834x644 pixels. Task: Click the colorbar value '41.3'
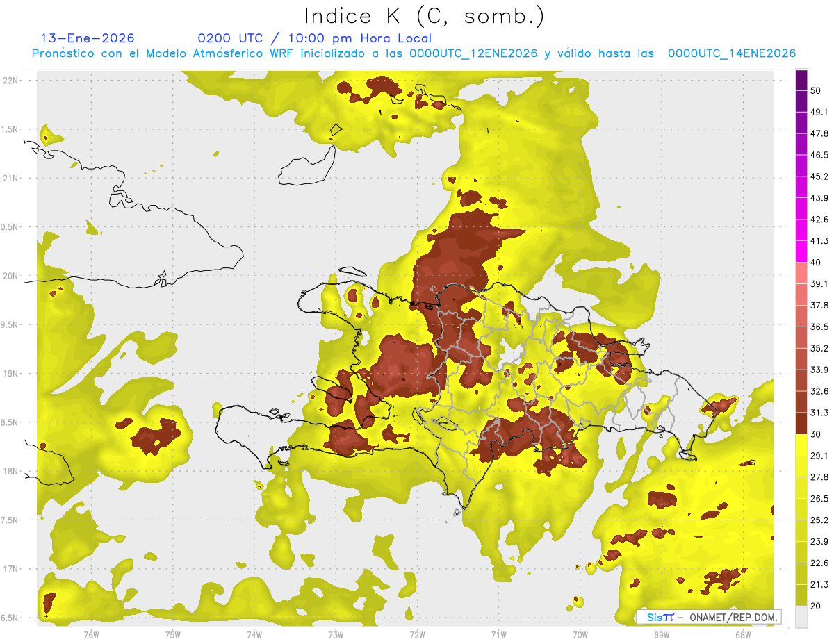819,241
